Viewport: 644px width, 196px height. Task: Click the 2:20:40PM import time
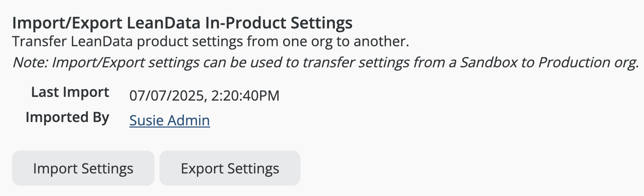pyautogui.click(x=245, y=96)
